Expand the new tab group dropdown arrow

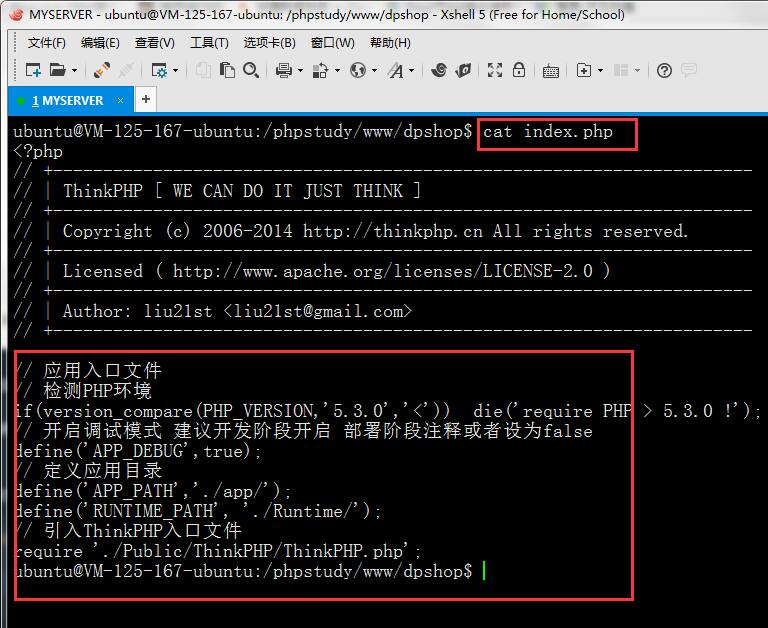[x=600, y=71]
